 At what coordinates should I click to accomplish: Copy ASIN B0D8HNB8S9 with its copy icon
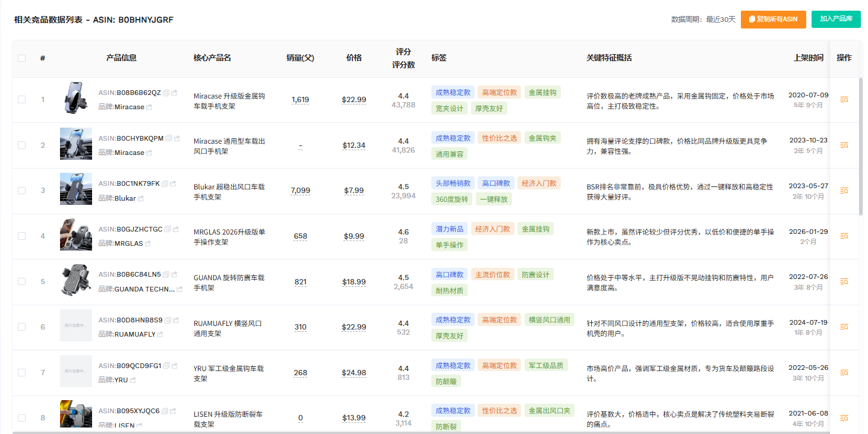(x=167, y=320)
